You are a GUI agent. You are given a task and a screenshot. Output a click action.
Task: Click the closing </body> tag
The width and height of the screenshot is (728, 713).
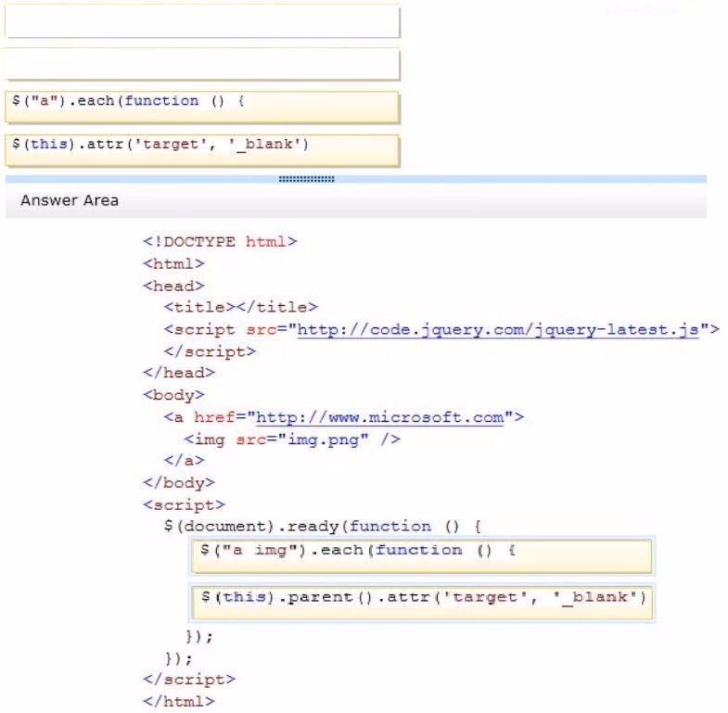pyautogui.click(x=179, y=483)
